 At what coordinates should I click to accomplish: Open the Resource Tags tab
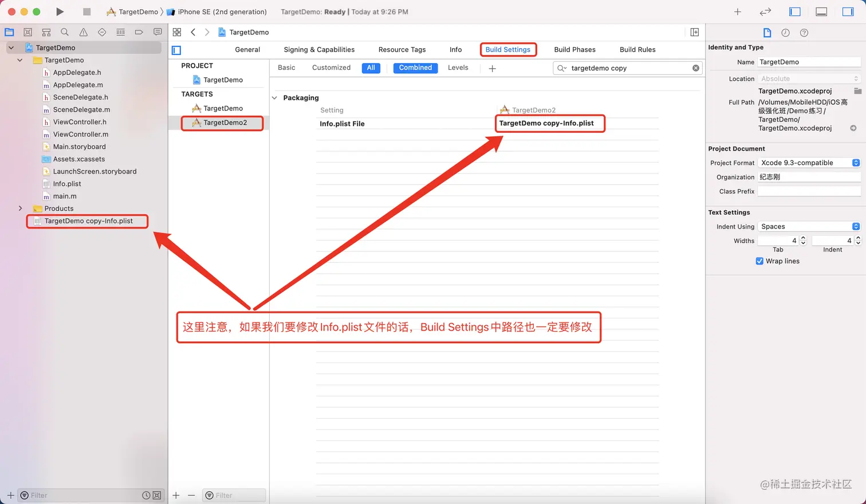402,50
